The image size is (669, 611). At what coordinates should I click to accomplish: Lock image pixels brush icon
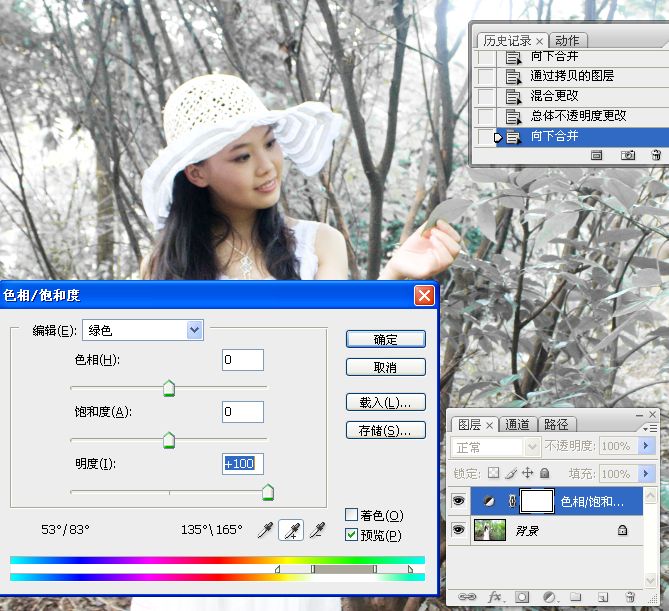(511, 473)
